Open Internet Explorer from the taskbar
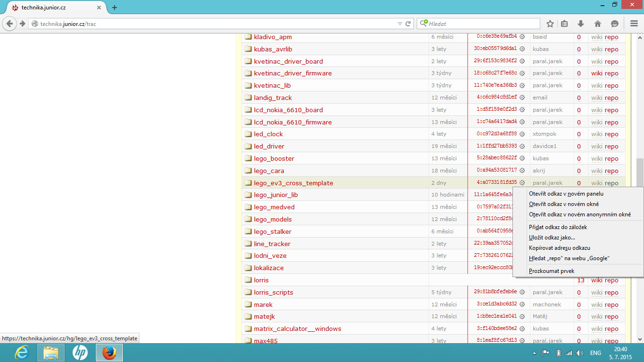Screen dimensions: 644x362 point(22,353)
